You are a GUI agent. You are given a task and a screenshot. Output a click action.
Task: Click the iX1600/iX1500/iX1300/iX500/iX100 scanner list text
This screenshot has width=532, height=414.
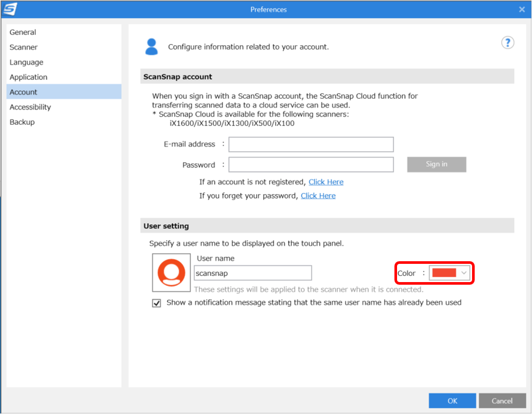click(232, 123)
